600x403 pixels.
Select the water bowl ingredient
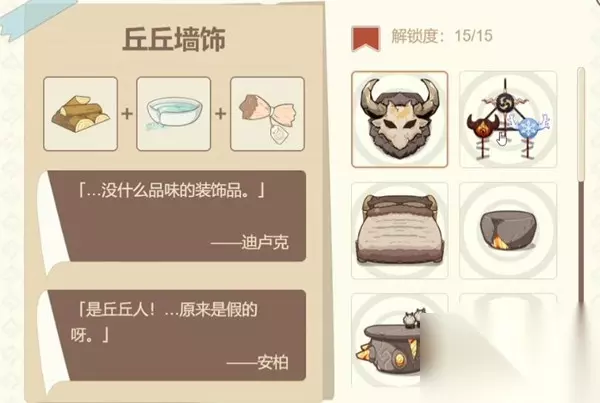tap(174, 114)
